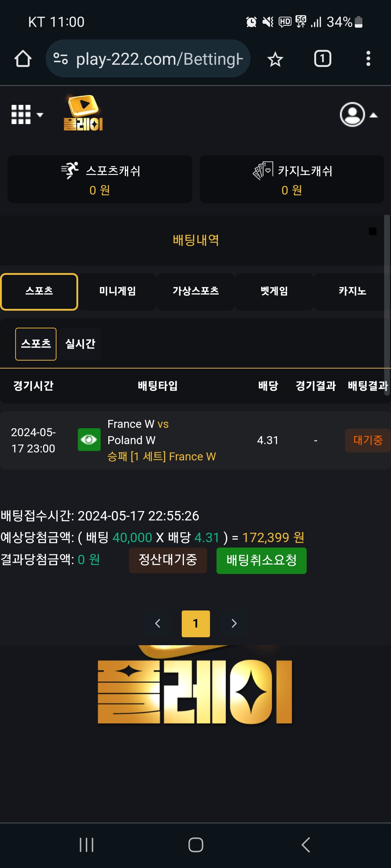Go to next page with right chevron

coord(234,624)
